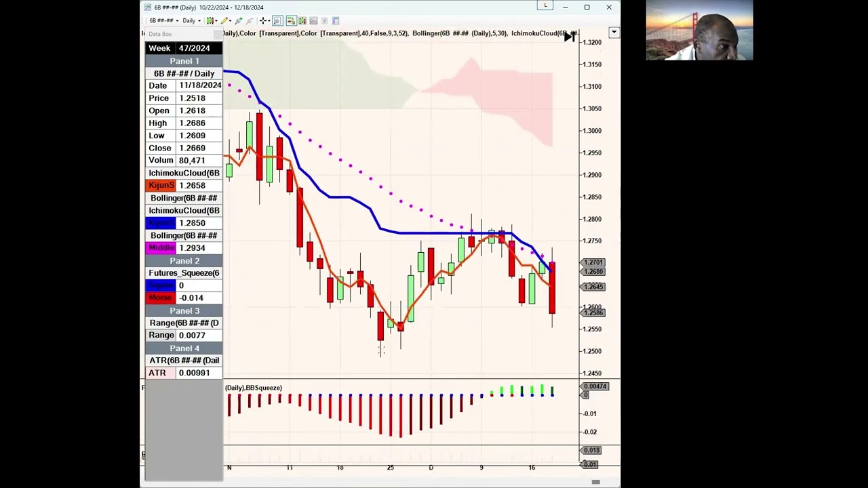Jump to the latest bar with the skip arrow
868x488 pixels.
coord(569,37)
